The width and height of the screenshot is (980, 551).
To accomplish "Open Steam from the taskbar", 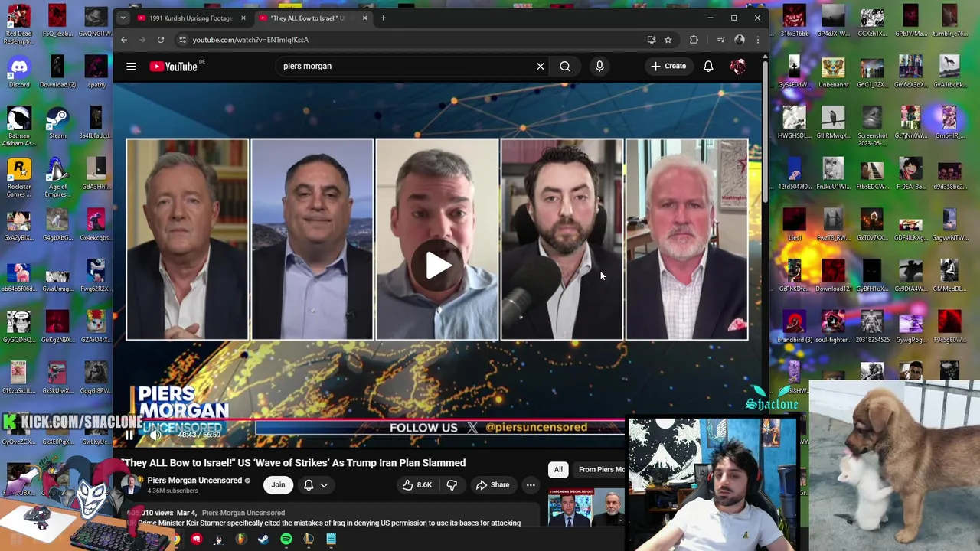I will (x=263, y=540).
